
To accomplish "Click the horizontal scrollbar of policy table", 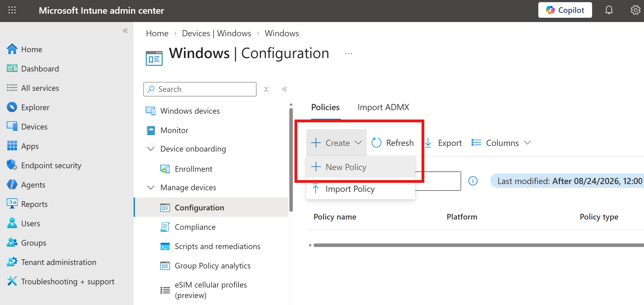I will click(x=479, y=245).
